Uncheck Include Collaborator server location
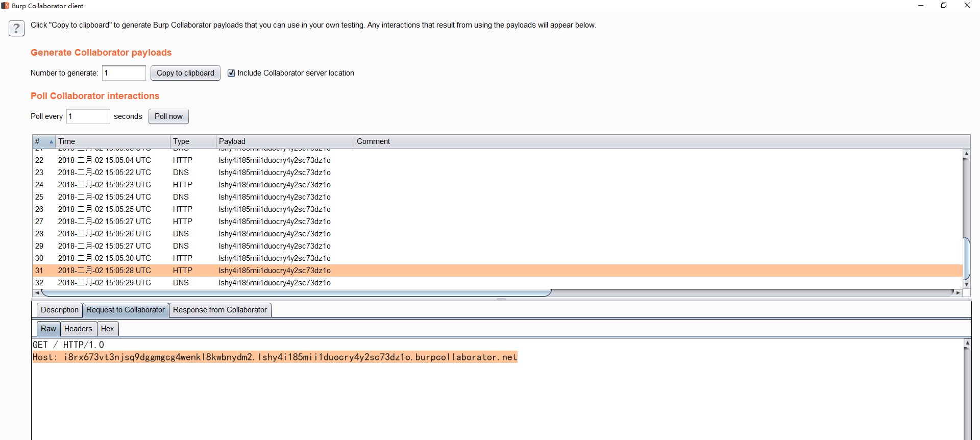Screen dimensions: 980x440 (231, 73)
